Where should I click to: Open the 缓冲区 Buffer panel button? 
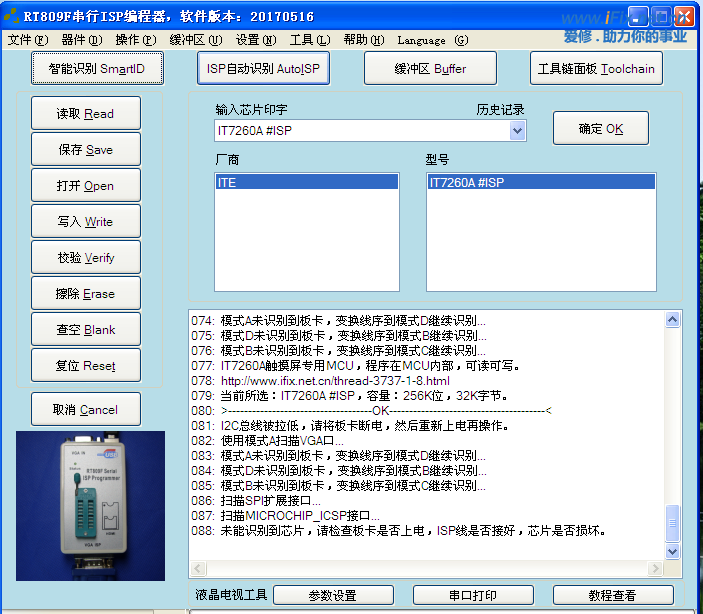click(430, 68)
